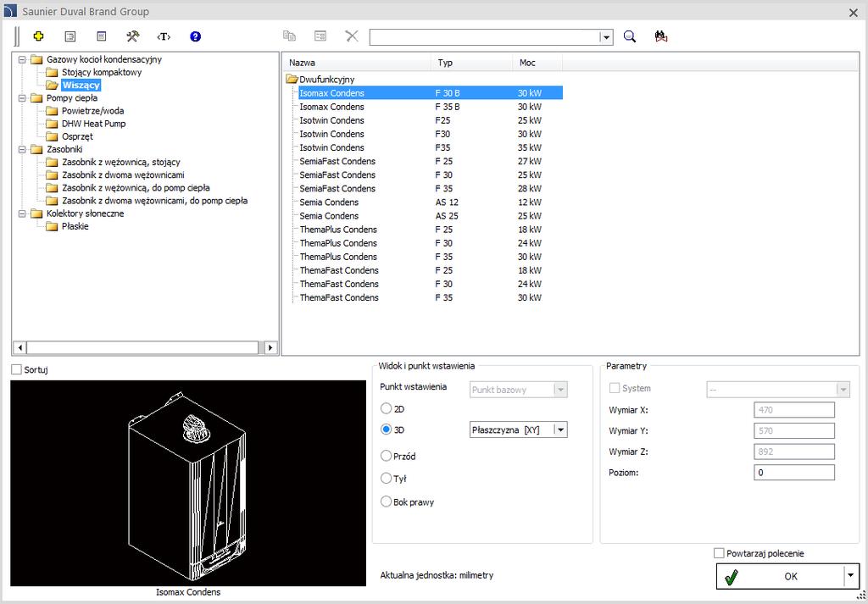Click the magnifying glass search icon
The height and width of the screenshot is (604, 868).
630,36
